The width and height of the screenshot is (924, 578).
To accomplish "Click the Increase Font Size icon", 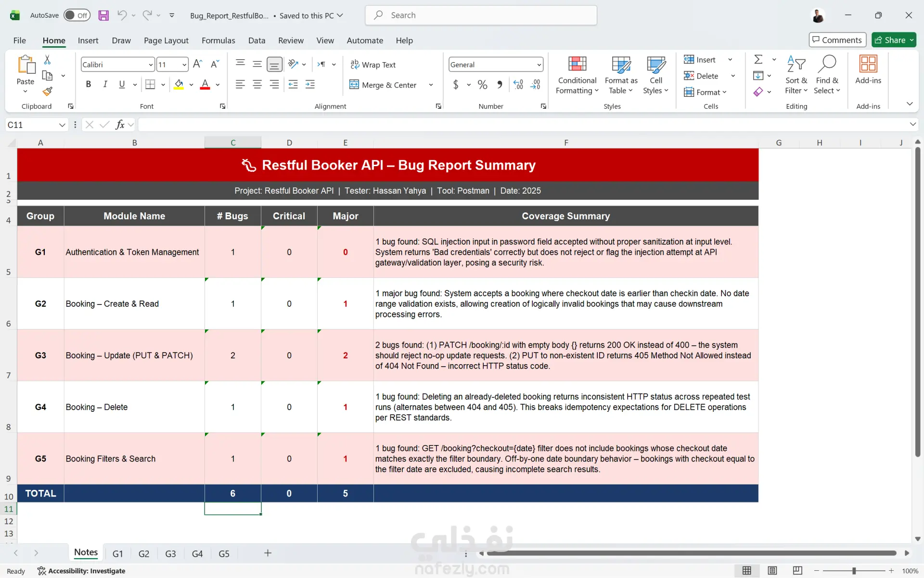I will [x=197, y=64].
